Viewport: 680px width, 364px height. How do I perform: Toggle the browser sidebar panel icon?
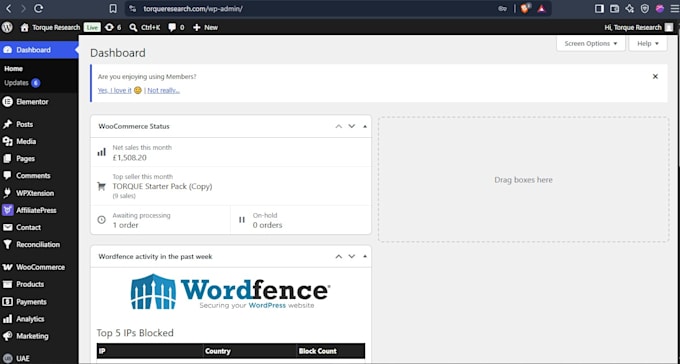599,8
